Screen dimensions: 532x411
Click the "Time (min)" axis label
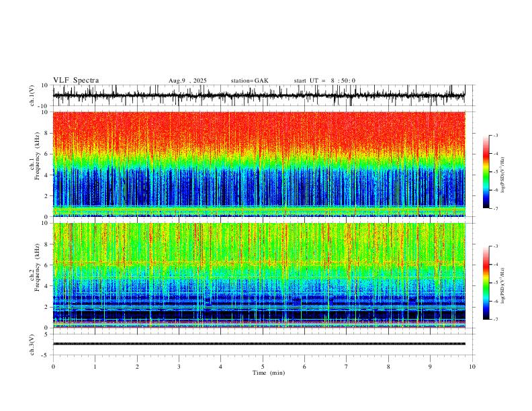coord(269,373)
